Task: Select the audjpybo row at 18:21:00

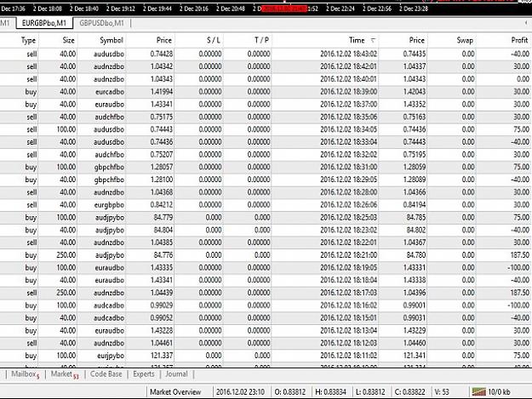Action: (x=266, y=255)
